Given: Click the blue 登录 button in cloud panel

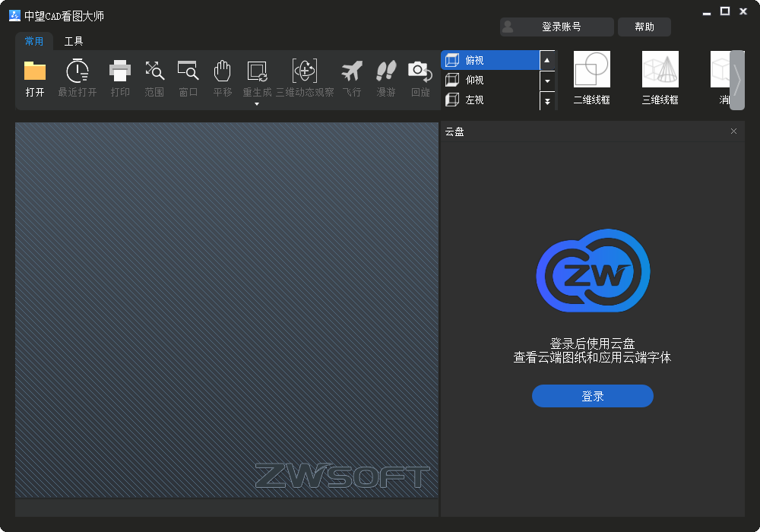Looking at the screenshot, I should coord(592,396).
